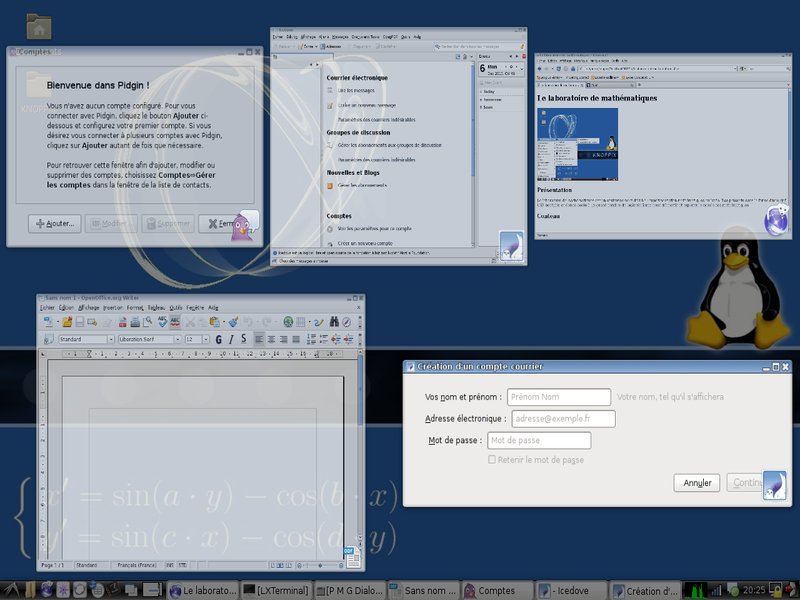Viewport: 800px width, 600px height.
Task: Open the paragraph style 'Standard' dropdown
Action: (111, 340)
